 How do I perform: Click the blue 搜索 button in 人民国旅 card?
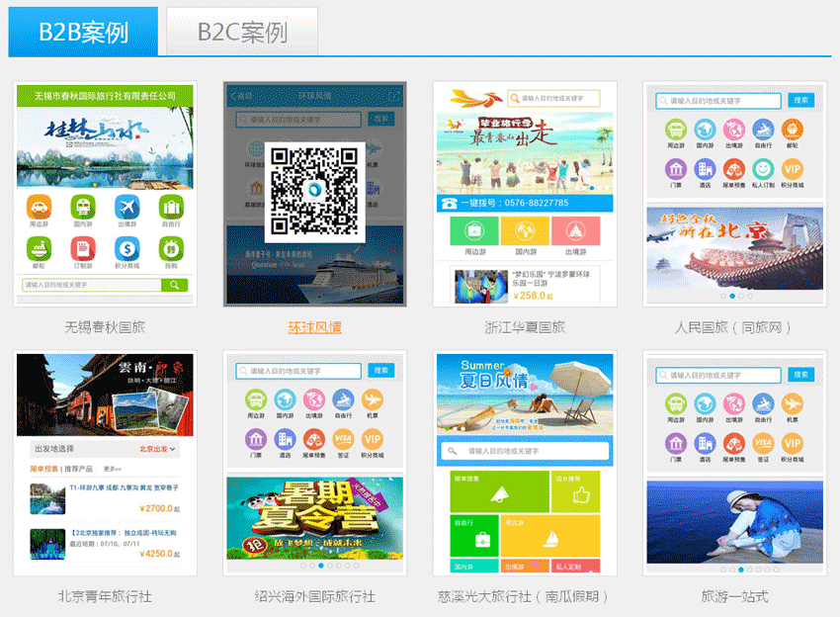[800, 100]
